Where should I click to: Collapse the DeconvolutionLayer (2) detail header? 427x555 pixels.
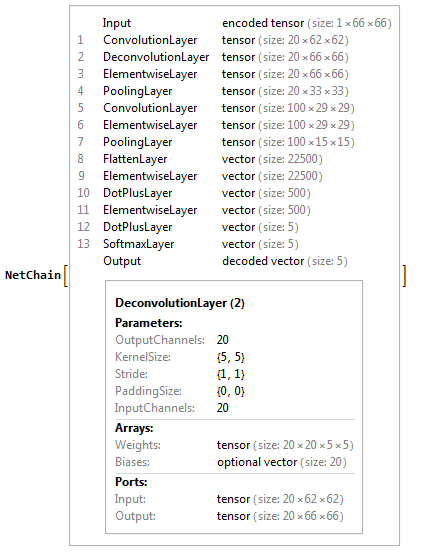pyautogui.click(x=180, y=303)
